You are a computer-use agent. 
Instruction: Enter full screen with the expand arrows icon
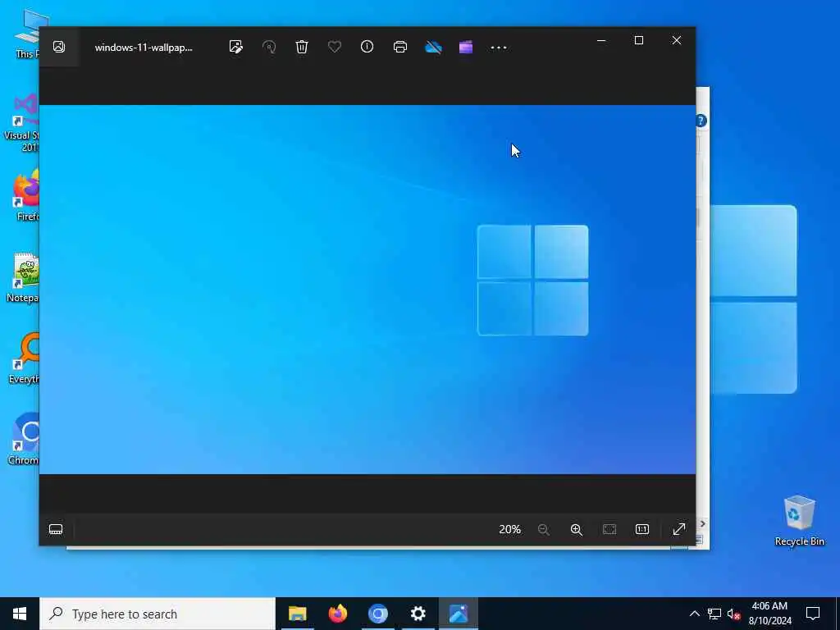click(678, 529)
